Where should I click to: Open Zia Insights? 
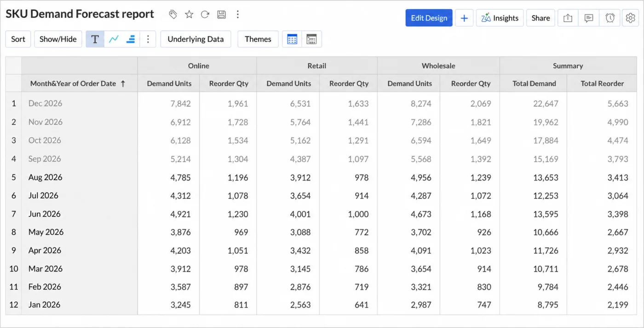tap(500, 18)
